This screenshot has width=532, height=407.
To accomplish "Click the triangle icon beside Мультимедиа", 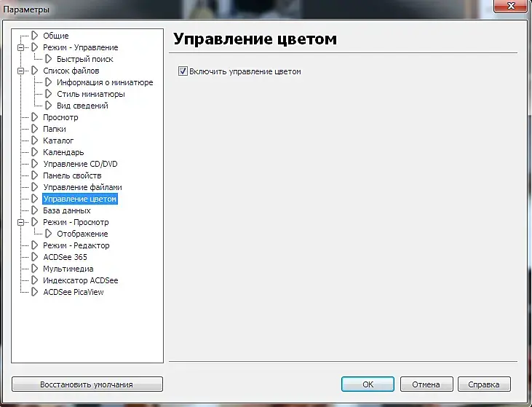I will click(35, 269).
